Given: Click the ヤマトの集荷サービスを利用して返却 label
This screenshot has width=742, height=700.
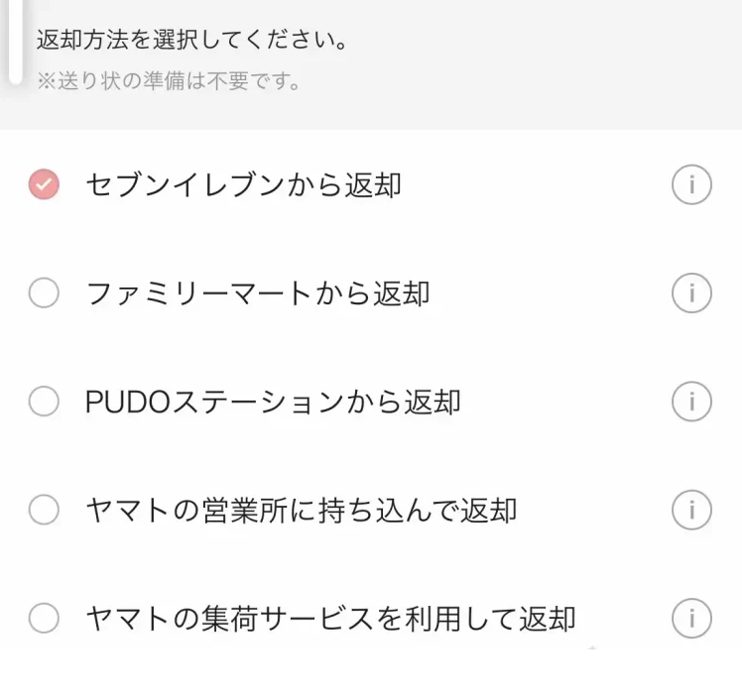Looking at the screenshot, I should coord(330,619).
